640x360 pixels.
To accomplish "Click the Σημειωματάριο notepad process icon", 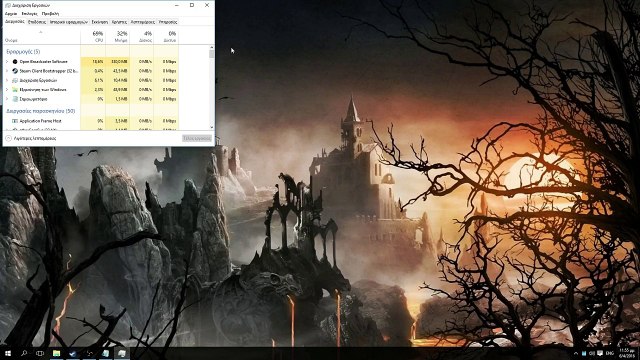I will (x=15, y=99).
